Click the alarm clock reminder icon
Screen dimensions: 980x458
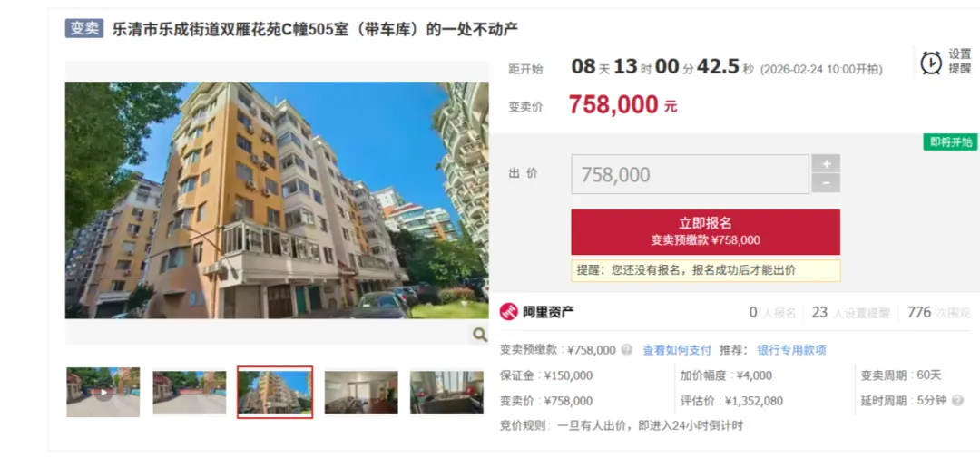(x=931, y=63)
